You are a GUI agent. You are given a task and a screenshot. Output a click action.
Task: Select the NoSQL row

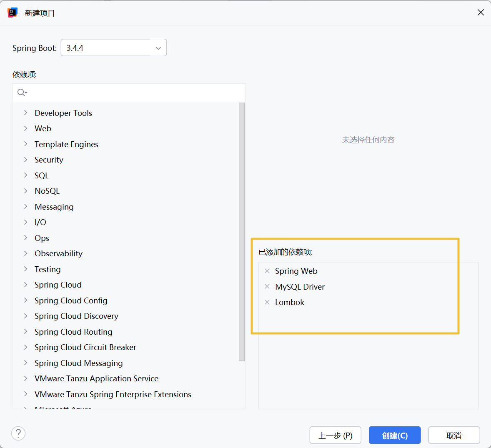tap(126, 191)
